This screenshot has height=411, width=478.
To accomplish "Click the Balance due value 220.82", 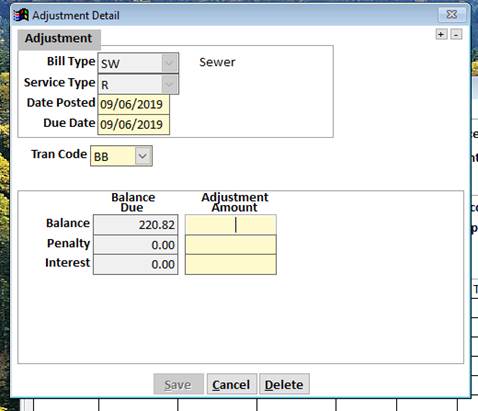I will [x=136, y=225].
